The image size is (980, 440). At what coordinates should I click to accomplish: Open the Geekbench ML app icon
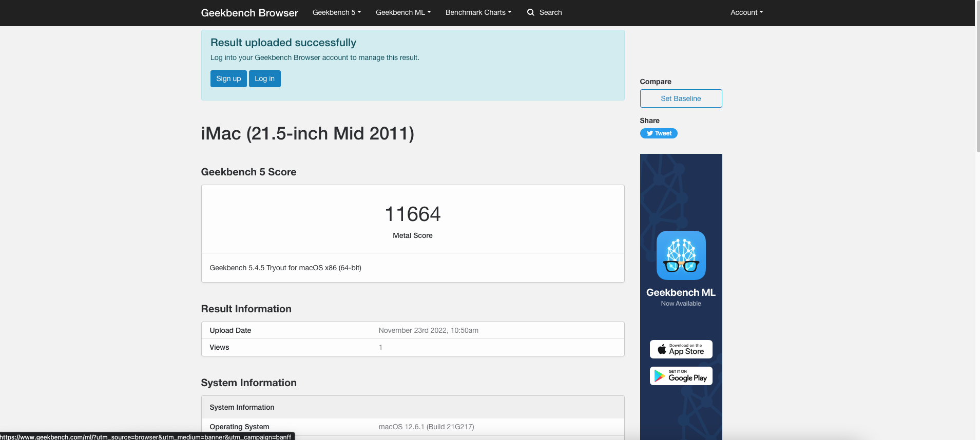[681, 255]
